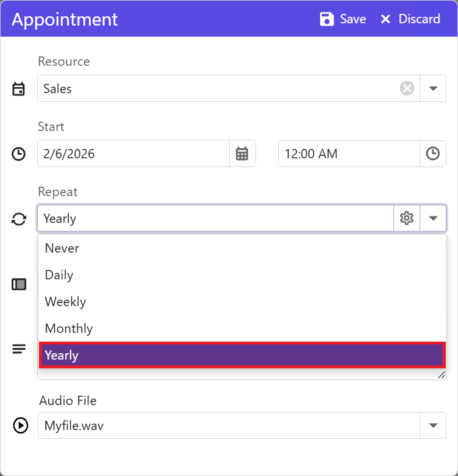The width and height of the screenshot is (458, 476).
Task: Select the highlighted Yearly option
Action: (242, 355)
